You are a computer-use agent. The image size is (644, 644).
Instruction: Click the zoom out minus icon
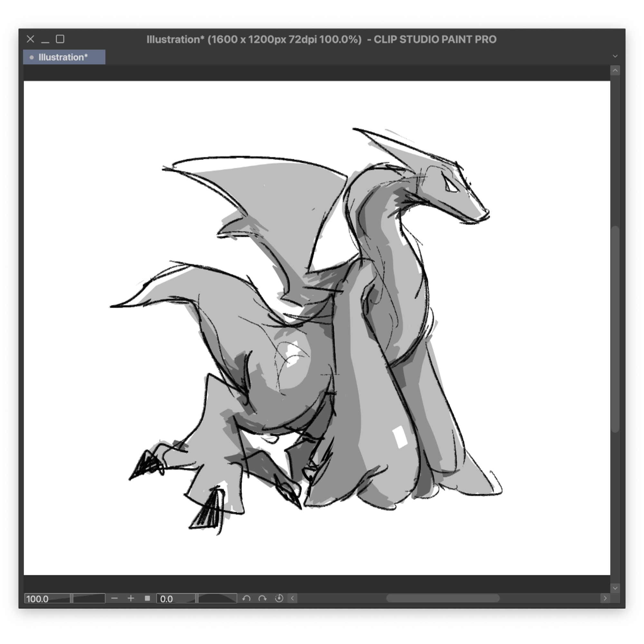click(x=114, y=598)
